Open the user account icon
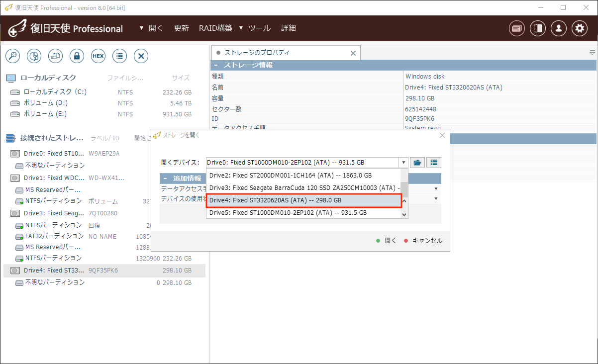Image resolution: width=598 pixels, height=364 pixels. point(558,28)
